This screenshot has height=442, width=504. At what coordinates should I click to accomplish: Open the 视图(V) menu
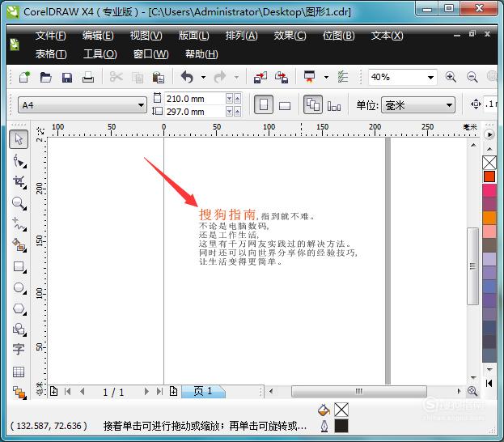tap(146, 36)
